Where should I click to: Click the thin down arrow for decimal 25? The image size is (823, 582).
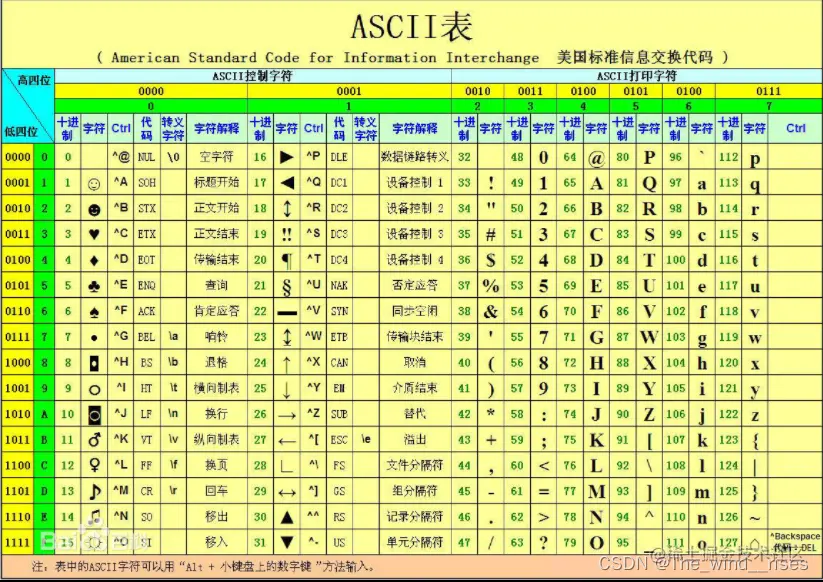287,389
